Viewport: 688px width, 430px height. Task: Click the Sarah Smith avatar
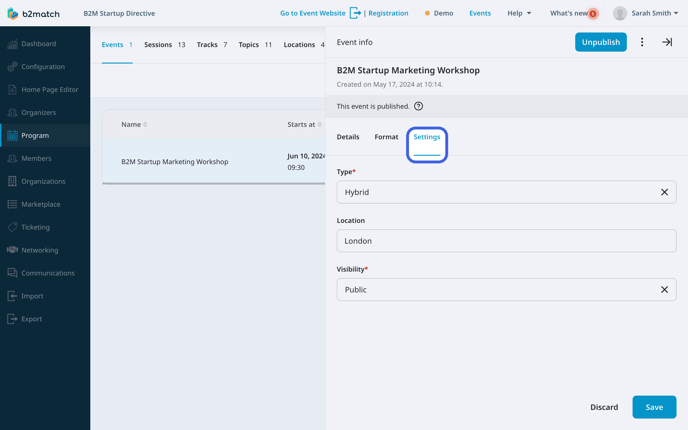click(620, 14)
